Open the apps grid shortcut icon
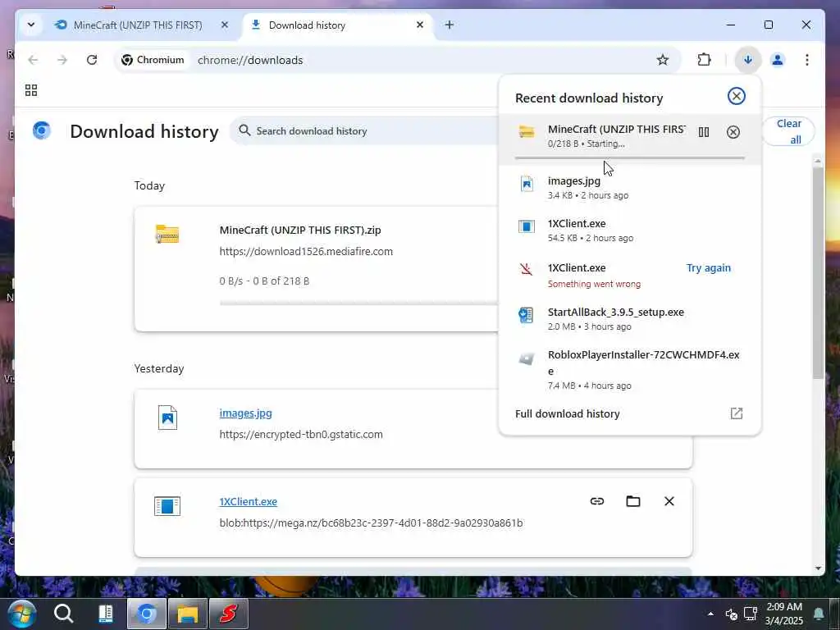The image size is (840, 630). pos(31,90)
